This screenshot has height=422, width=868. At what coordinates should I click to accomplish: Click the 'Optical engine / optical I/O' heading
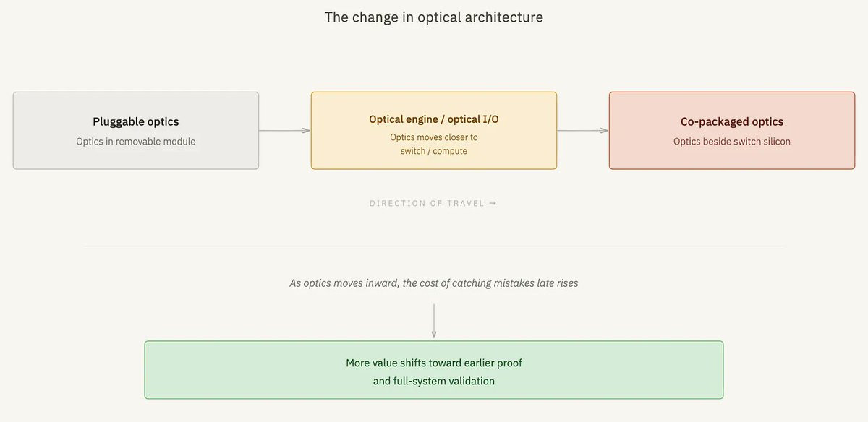434,119
